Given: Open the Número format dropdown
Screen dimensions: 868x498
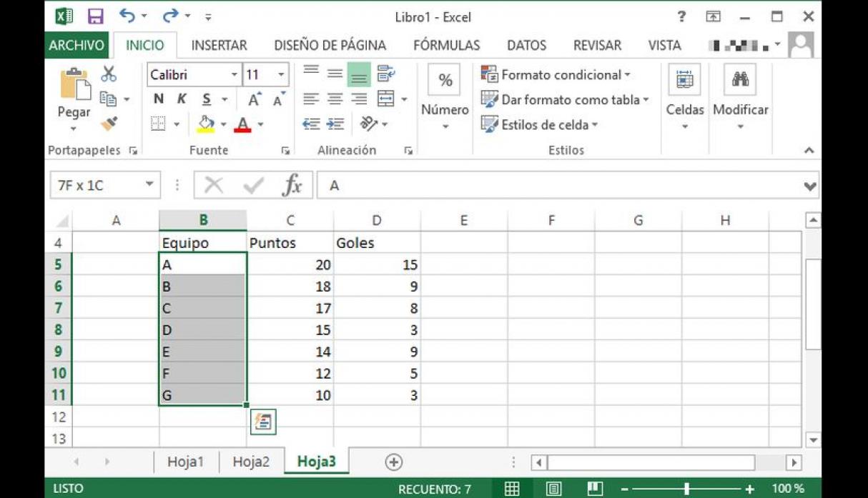Looking at the screenshot, I should click(x=444, y=125).
